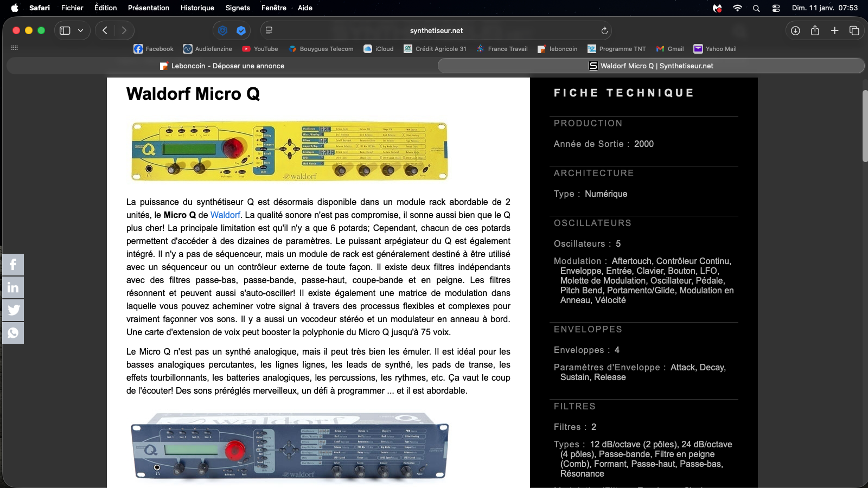
Task: Open the Bouygues Telecom bookmark
Action: [321, 49]
